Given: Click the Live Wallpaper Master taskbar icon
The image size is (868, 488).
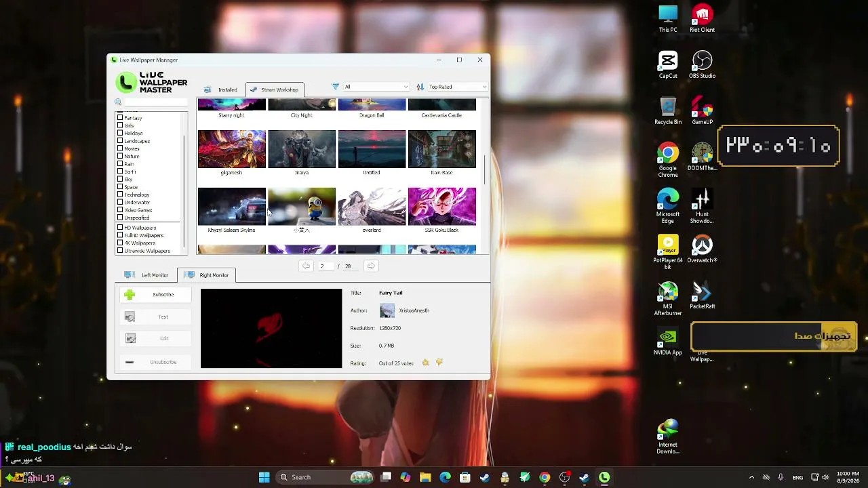Looking at the screenshot, I should tap(604, 477).
